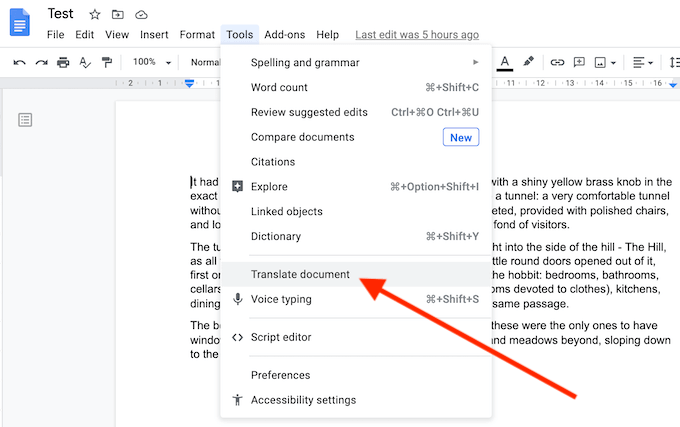Open the Add-ons menu

tap(285, 35)
